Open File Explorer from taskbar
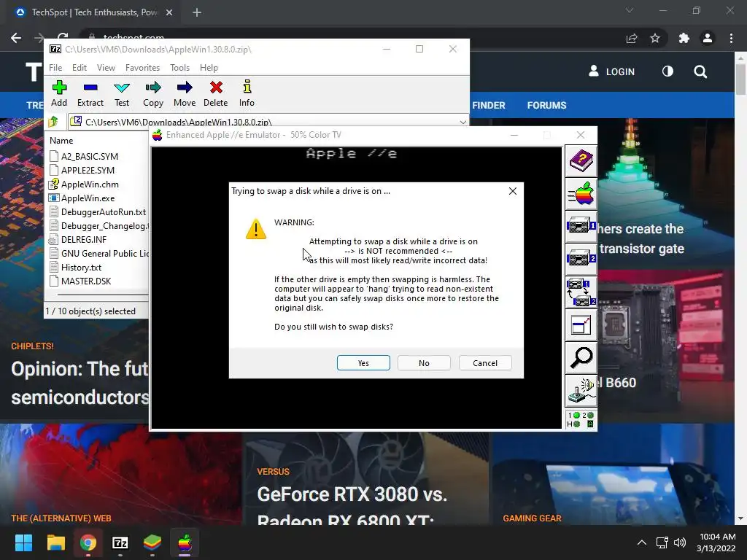This screenshot has height=560, width=747. tap(55, 542)
